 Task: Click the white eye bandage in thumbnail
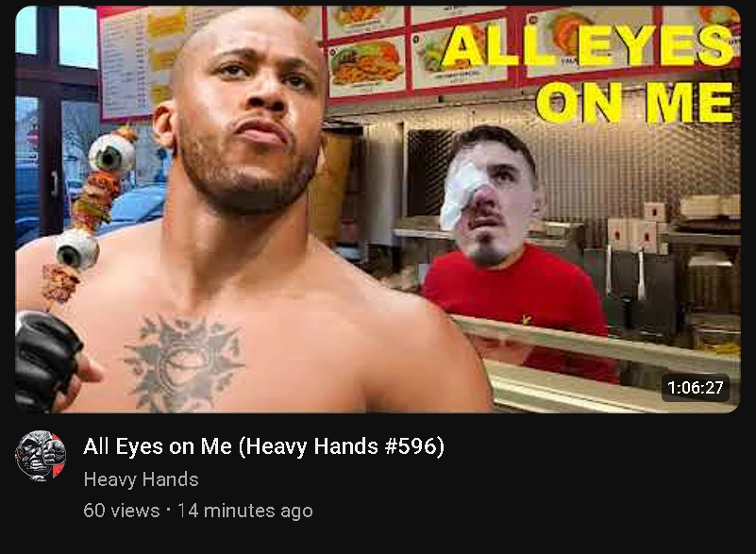(461, 192)
